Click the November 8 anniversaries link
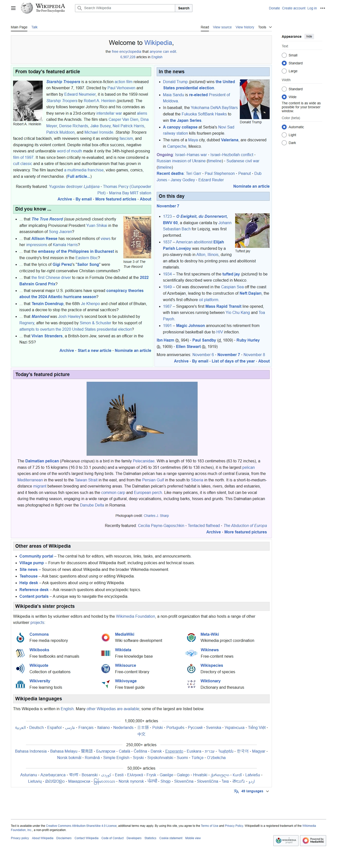 pyautogui.click(x=254, y=355)
